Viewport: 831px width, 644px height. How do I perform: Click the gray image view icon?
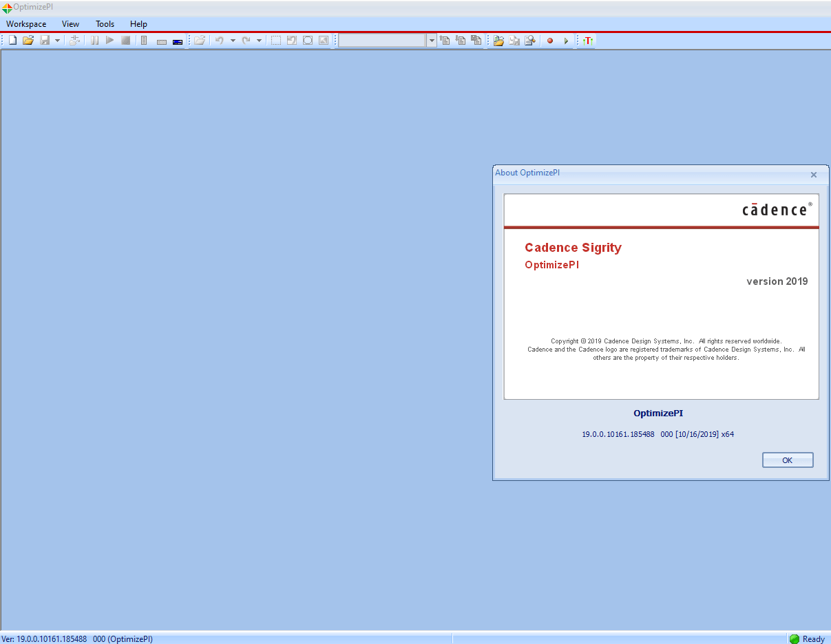[x=324, y=41]
